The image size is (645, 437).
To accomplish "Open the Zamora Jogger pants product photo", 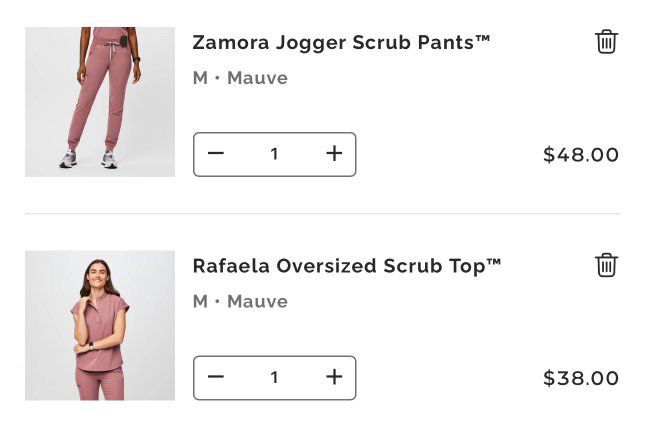I will tap(100, 102).
